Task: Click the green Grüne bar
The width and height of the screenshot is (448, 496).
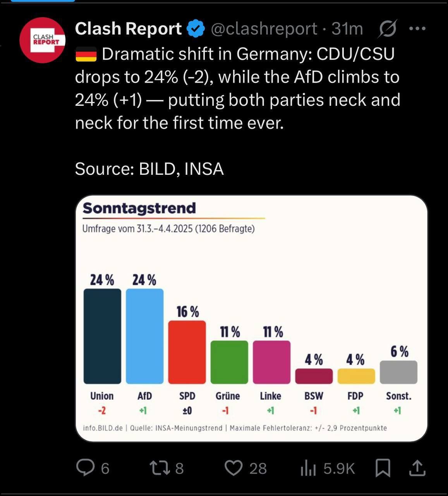Action: click(229, 362)
